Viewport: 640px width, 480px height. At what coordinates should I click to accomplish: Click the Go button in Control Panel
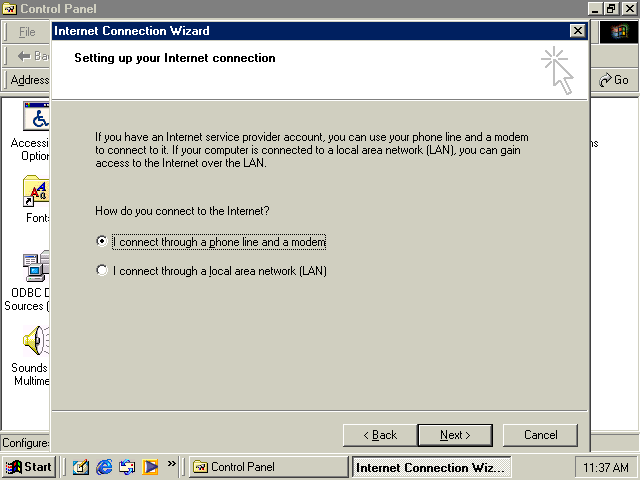click(614, 80)
